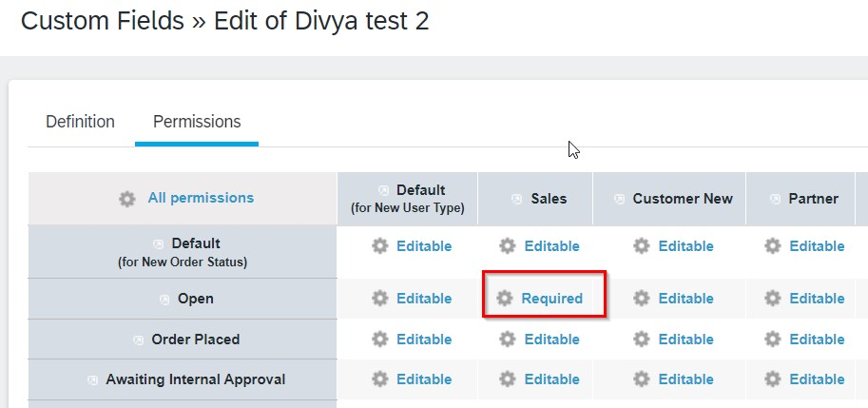Viewport: 868px width, 408px height.
Task: Click small arrow icon beside Sales header
Action: point(516,199)
